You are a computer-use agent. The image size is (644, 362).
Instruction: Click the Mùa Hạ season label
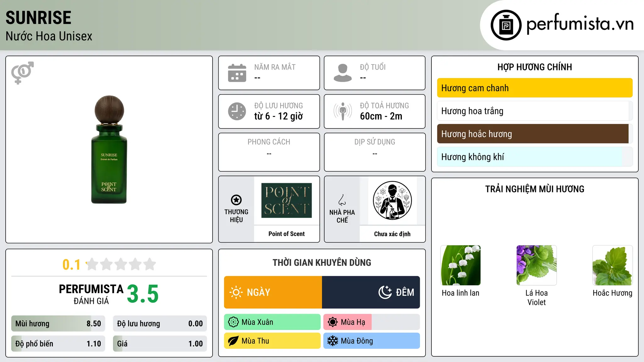[353, 322]
